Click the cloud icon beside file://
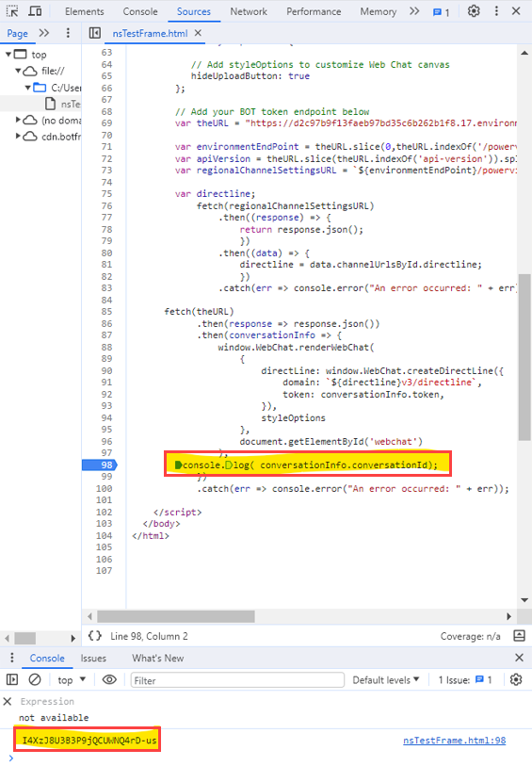 (30, 71)
